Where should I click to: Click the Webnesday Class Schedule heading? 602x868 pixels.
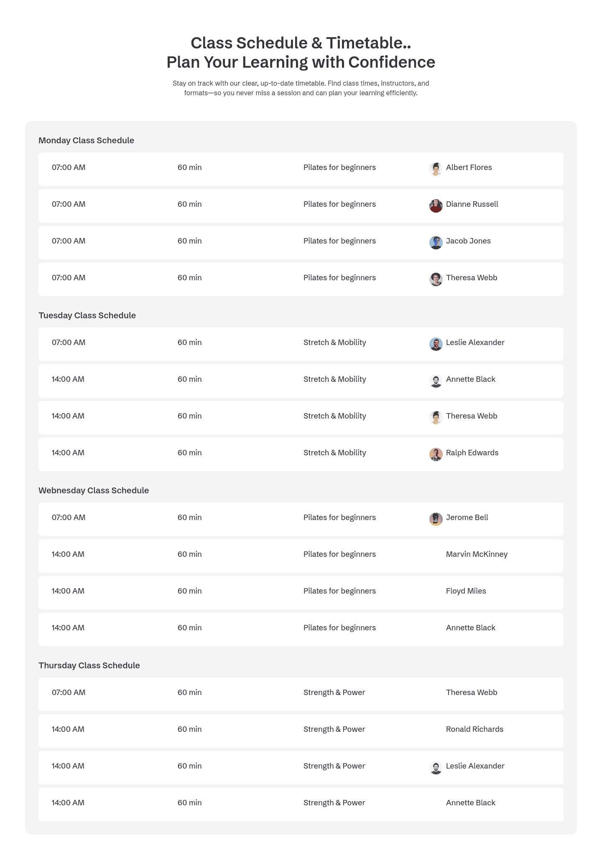(94, 490)
